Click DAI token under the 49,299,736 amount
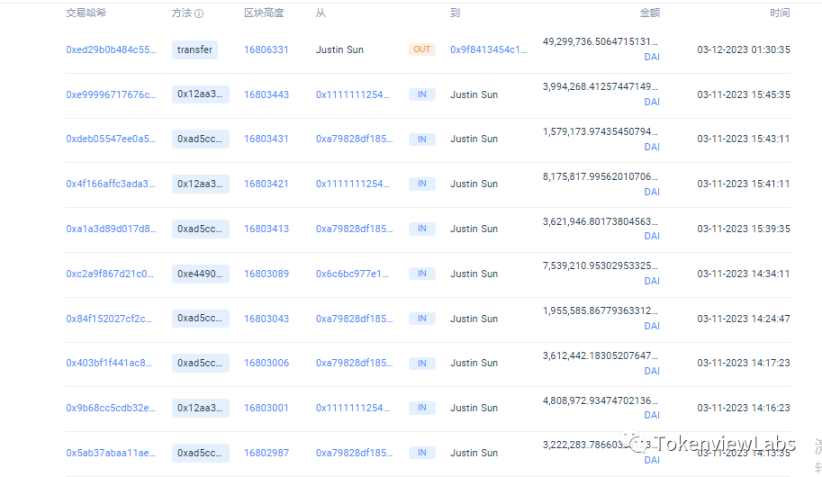 pos(651,57)
